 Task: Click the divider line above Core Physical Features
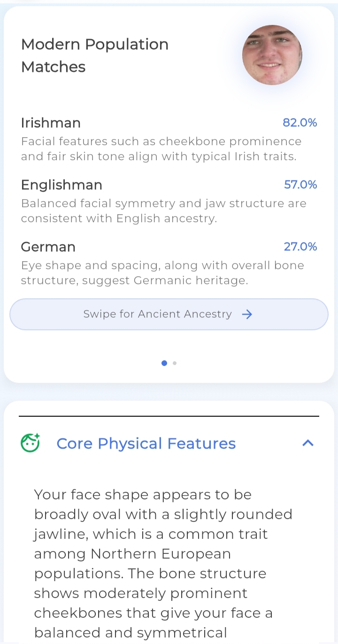point(169,416)
